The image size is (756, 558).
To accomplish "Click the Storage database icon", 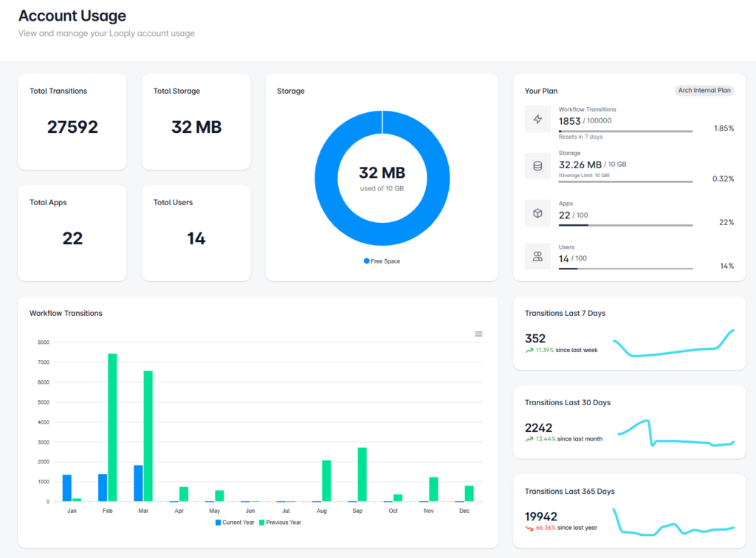I will (x=537, y=166).
